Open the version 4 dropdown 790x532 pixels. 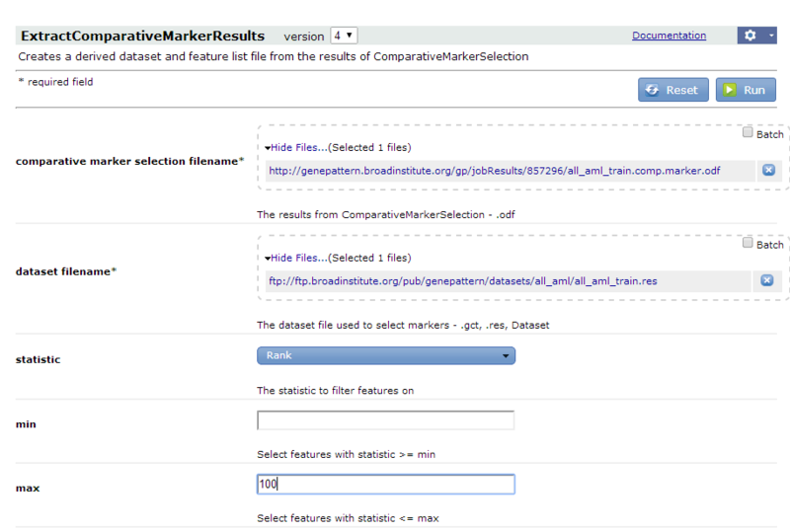(x=344, y=36)
